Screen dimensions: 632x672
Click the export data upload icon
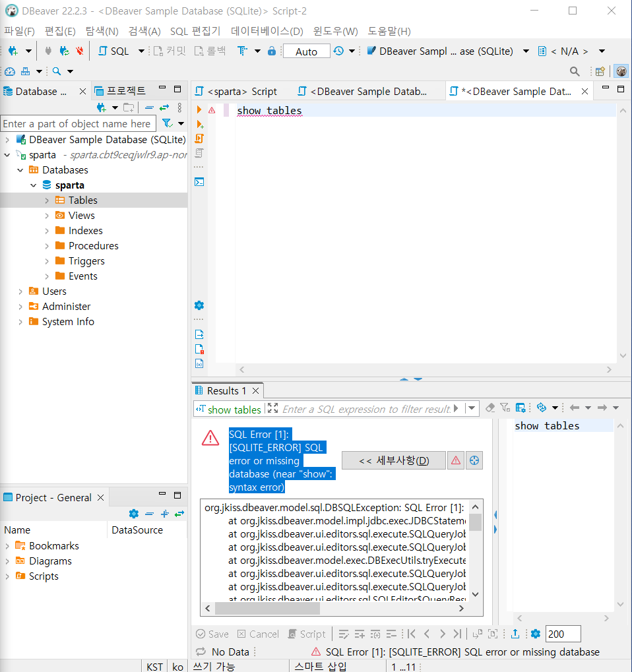coord(515,634)
